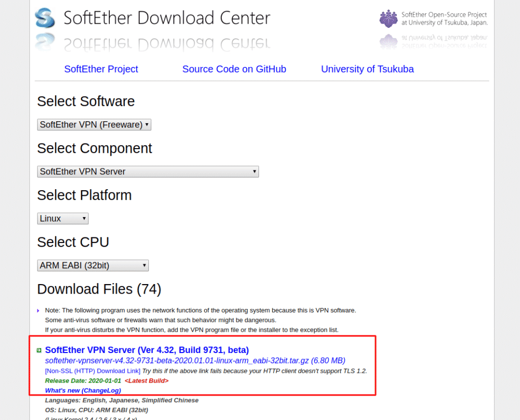Open What's new (ChangeLog)

click(83, 391)
